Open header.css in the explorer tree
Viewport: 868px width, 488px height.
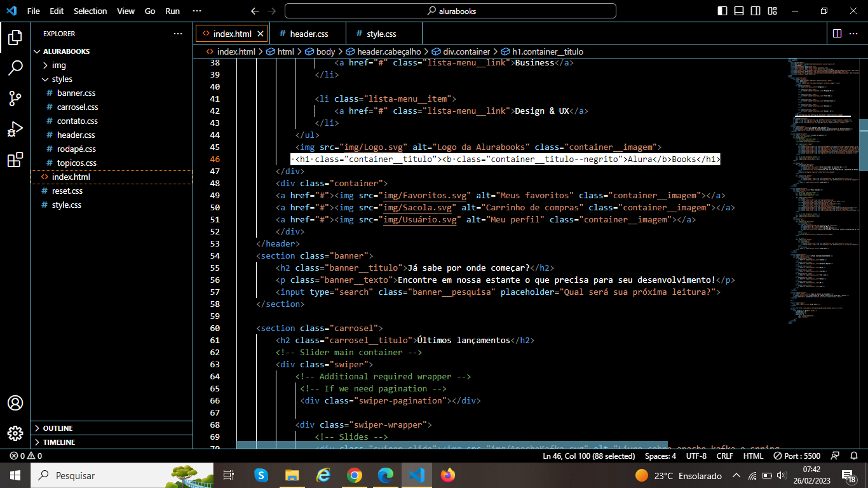111,135
